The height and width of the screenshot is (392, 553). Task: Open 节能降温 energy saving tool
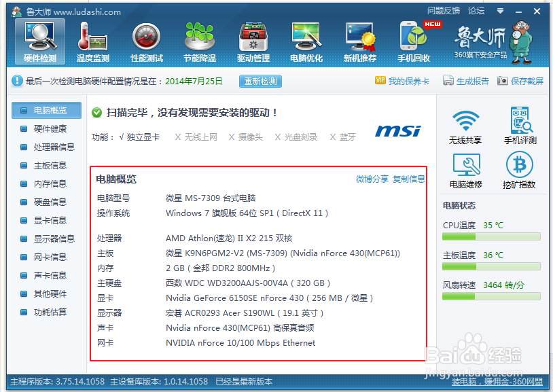point(200,41)
